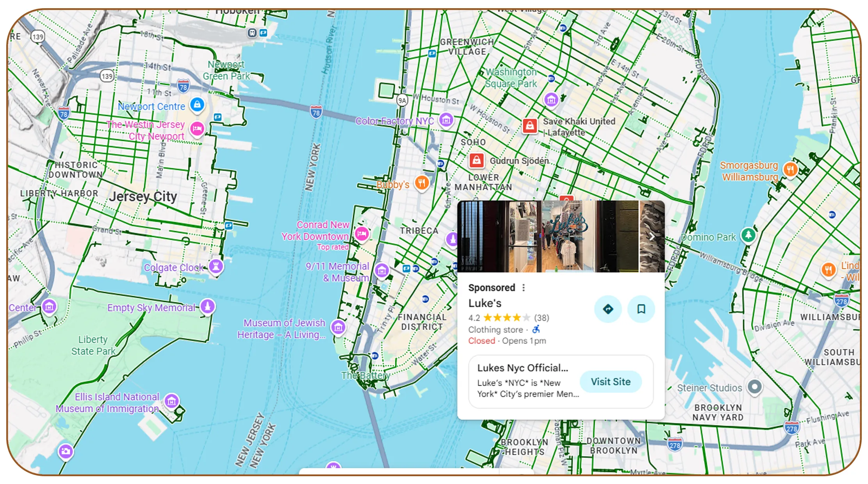Click Closed · Opens 1pm hours text

tap(507, 341)
